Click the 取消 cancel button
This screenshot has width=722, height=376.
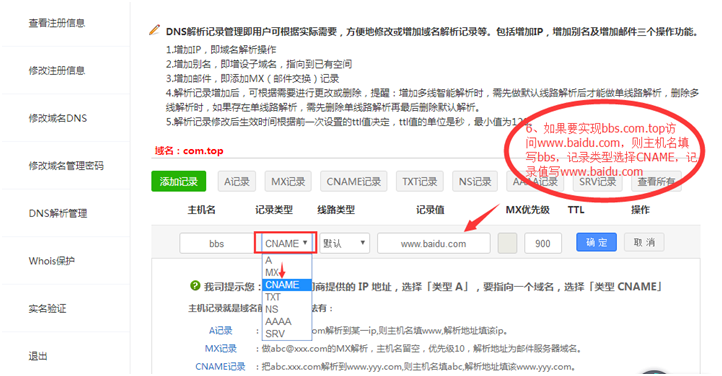(x=644, y=242)
